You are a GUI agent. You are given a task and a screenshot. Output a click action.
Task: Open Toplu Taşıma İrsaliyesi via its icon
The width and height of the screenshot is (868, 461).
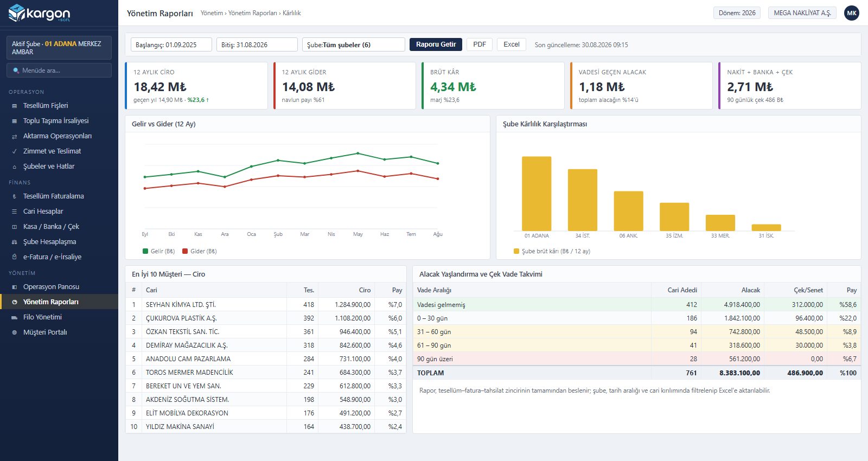(x=15, y=121)
